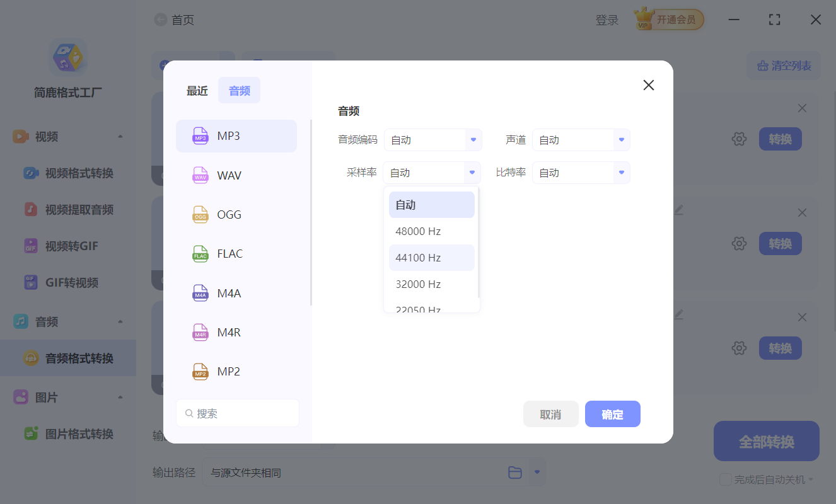Choose 48000 Hz sample rate
Screen dimensions: 836x504
point(432,231)
